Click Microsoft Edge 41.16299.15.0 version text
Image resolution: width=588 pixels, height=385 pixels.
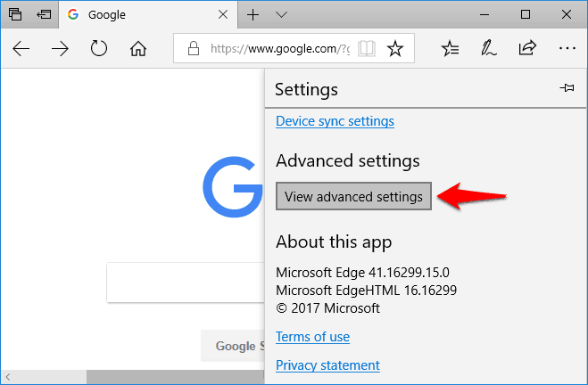click(x=362, y=273)
